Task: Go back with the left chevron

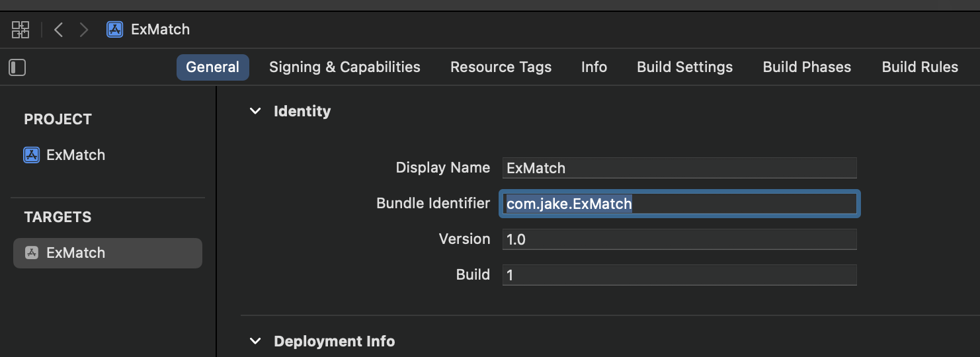Action: 58,29
